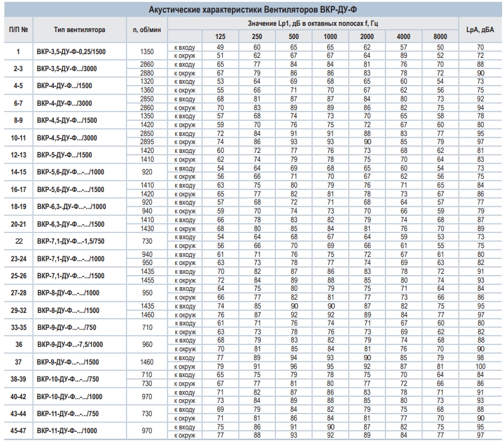Click the row number cell '45-47'
Screen dimensions: 504x442
pos(18,431)
